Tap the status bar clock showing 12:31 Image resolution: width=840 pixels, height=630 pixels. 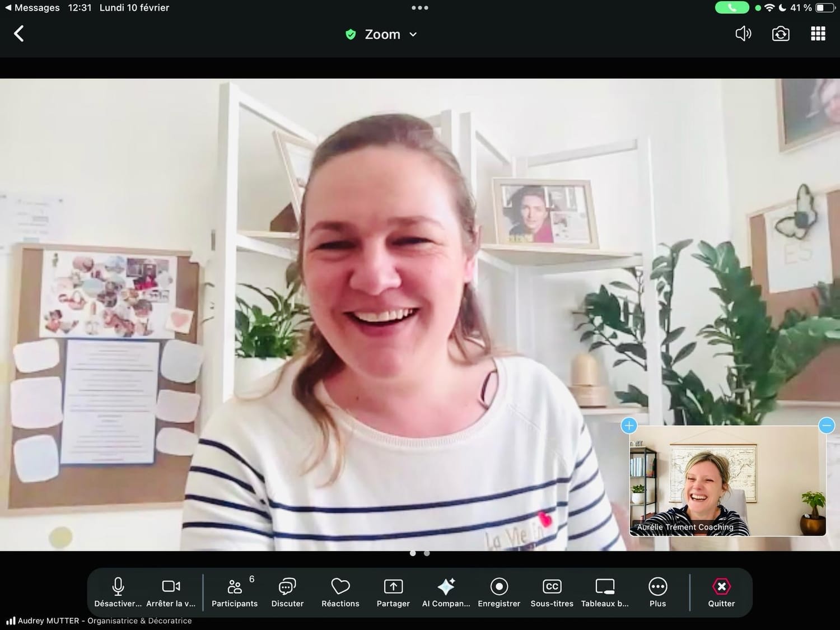pos(80,8)
